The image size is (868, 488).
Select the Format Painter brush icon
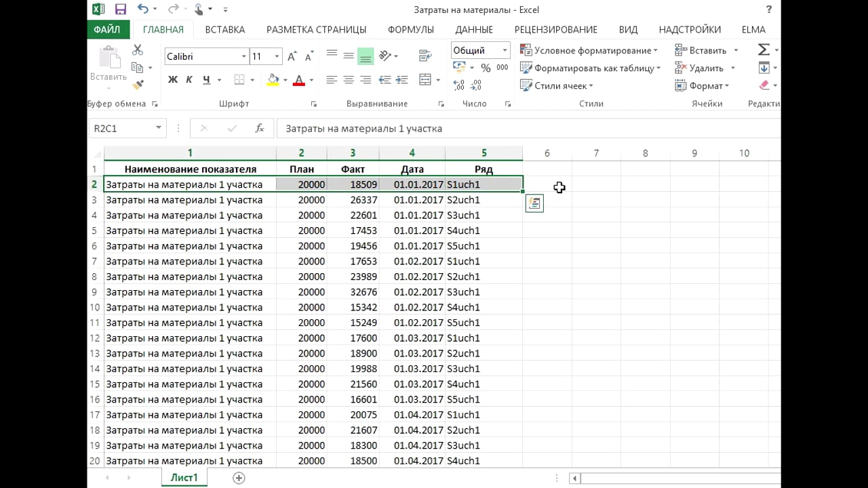tap(138, 85)
